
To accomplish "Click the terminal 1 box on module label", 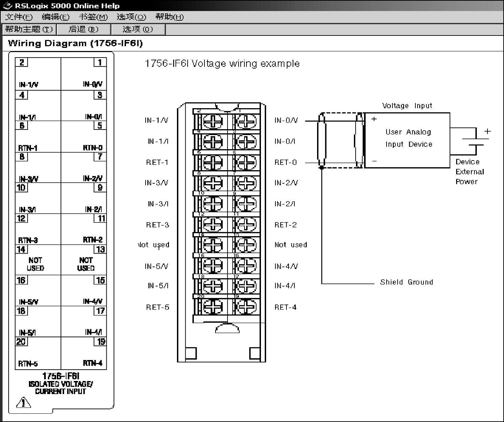I will [x=100, y=62].
